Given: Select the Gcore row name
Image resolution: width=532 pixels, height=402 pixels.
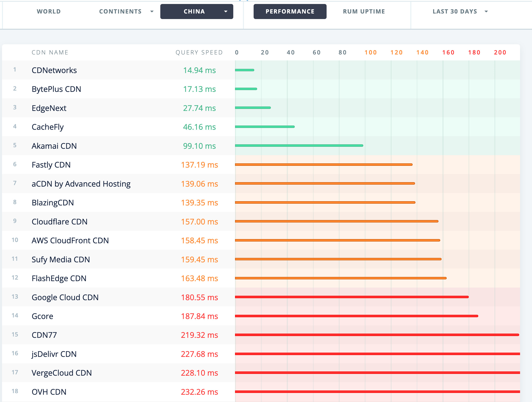Looking at the screenshot, I should point(42,316).
